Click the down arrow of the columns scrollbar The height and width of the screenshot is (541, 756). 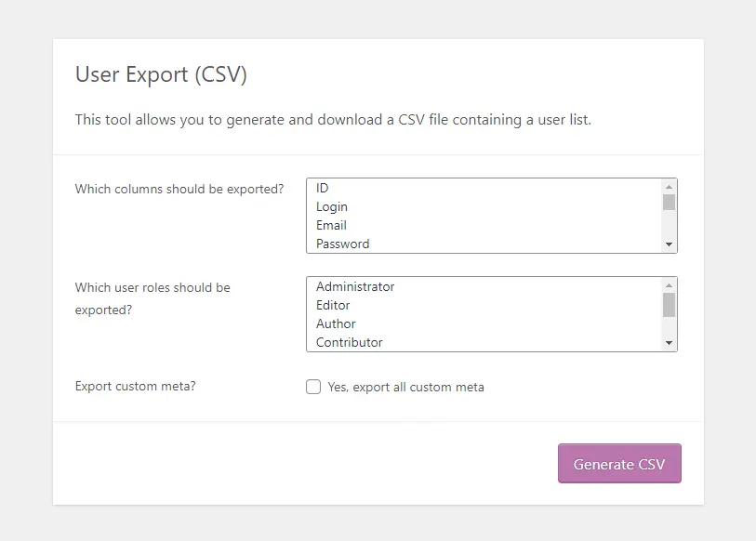click(670, 245)
